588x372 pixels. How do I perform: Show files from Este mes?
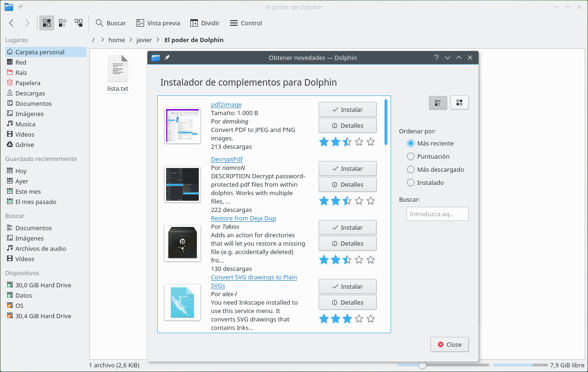(46, 191)
